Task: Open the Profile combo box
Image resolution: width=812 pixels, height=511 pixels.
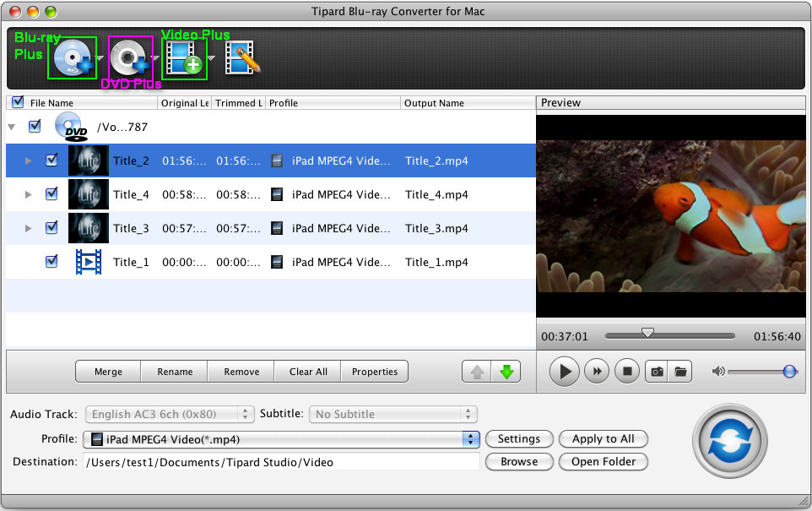Action: [281, 439]
